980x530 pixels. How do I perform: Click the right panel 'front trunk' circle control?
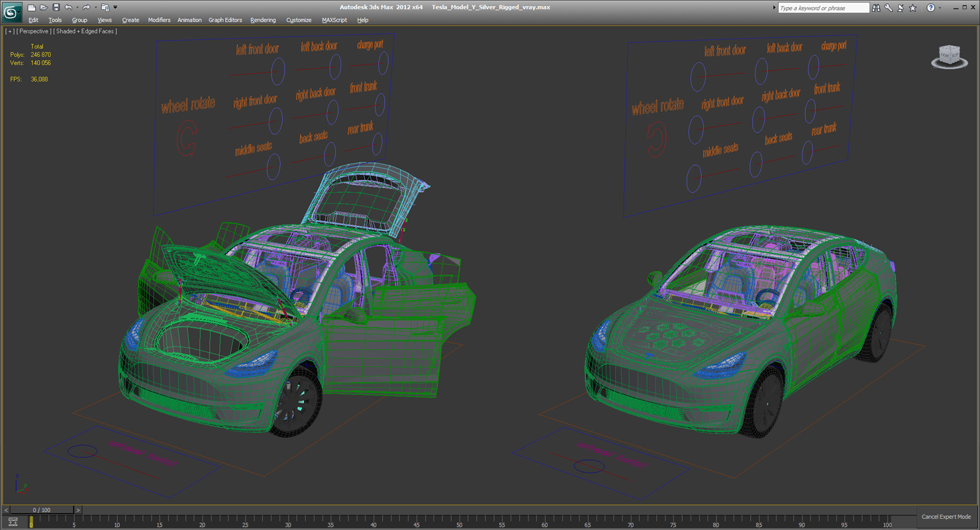tap(810, 111)
